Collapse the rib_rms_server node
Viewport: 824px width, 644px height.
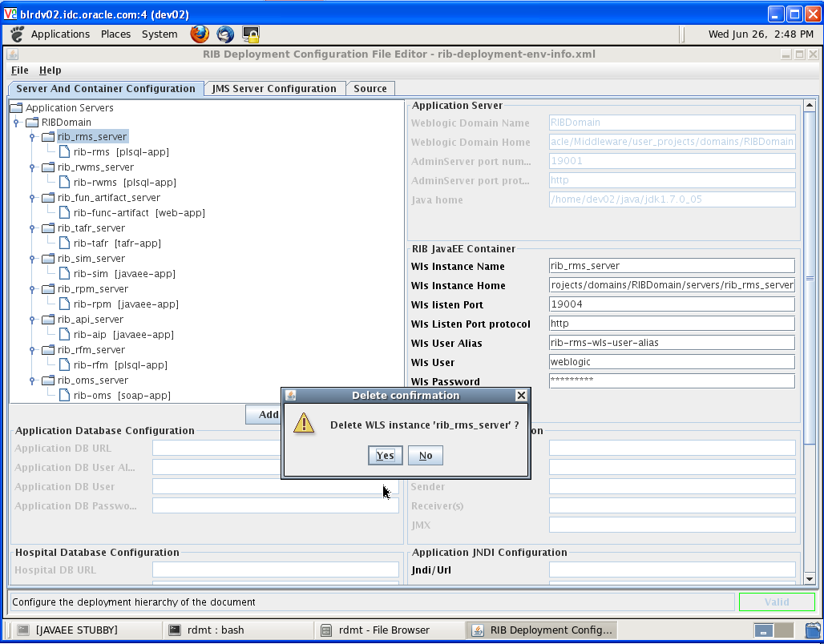[32, 137]
